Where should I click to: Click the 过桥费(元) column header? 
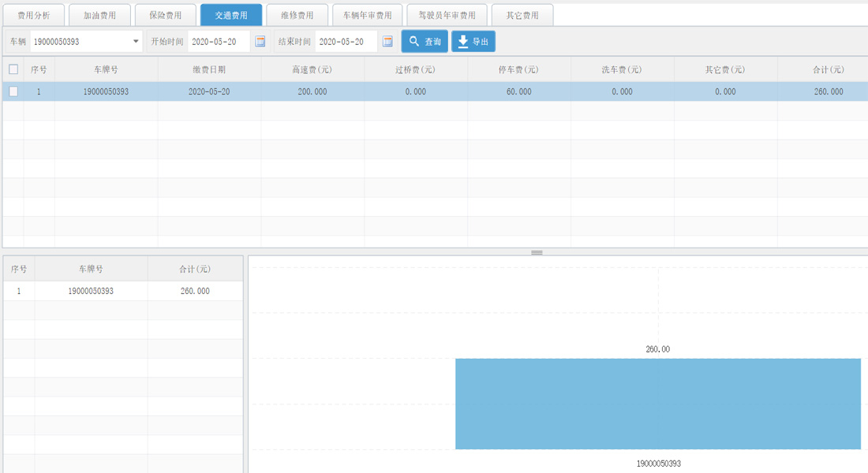(x=415, y=69)
